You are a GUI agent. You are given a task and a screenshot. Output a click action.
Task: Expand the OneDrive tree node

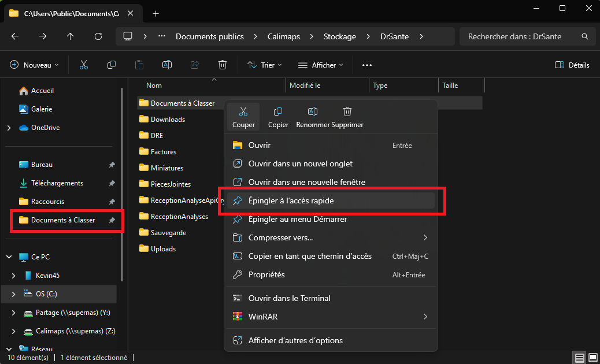coord(9,128)
